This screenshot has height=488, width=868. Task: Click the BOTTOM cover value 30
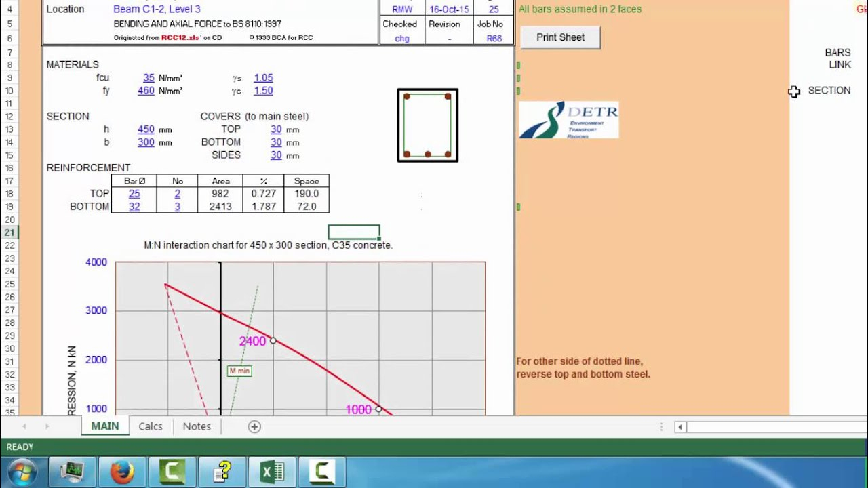pyautogui.click(x=276, y=142)
